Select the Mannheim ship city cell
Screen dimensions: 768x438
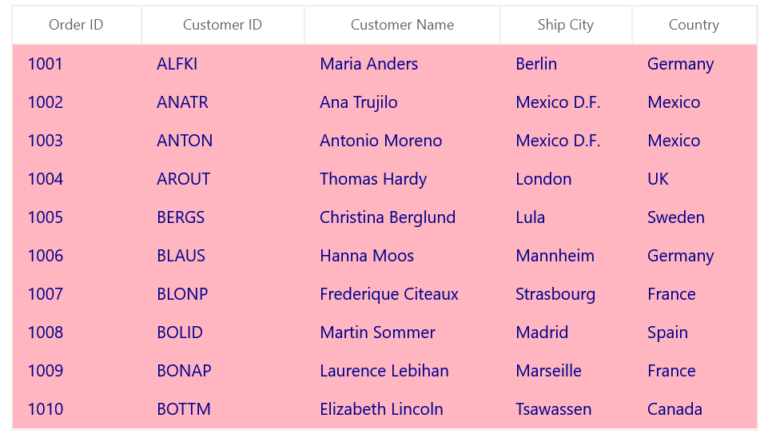pyautogui.click(x=566, y=256)
